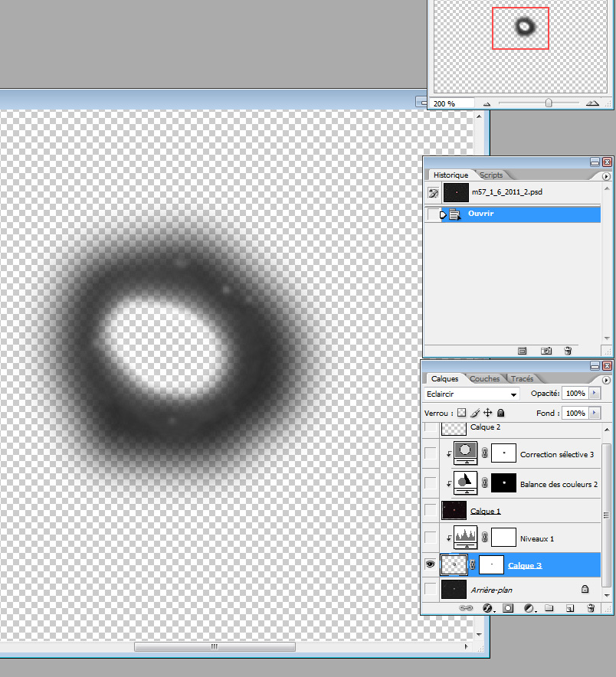Show the Correction sélective 3 layer
Viewport: 616px width, 677px height.
[x=431, y=453]
